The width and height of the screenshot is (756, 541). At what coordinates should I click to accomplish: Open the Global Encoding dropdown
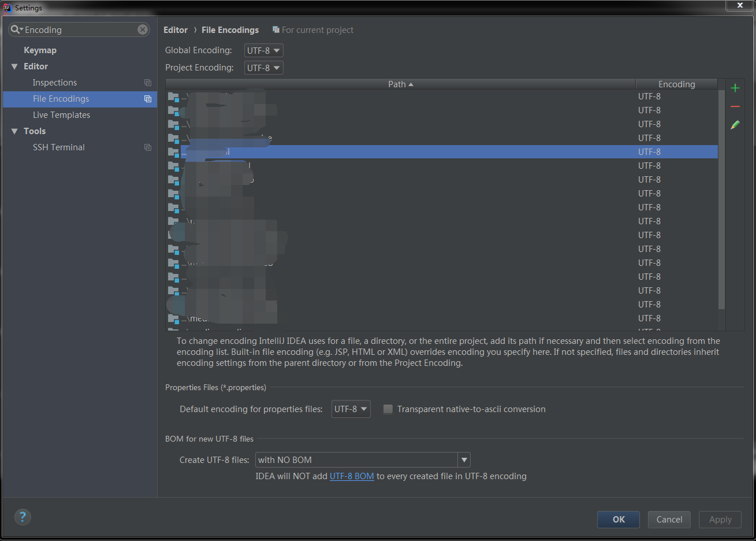[264, 50]
